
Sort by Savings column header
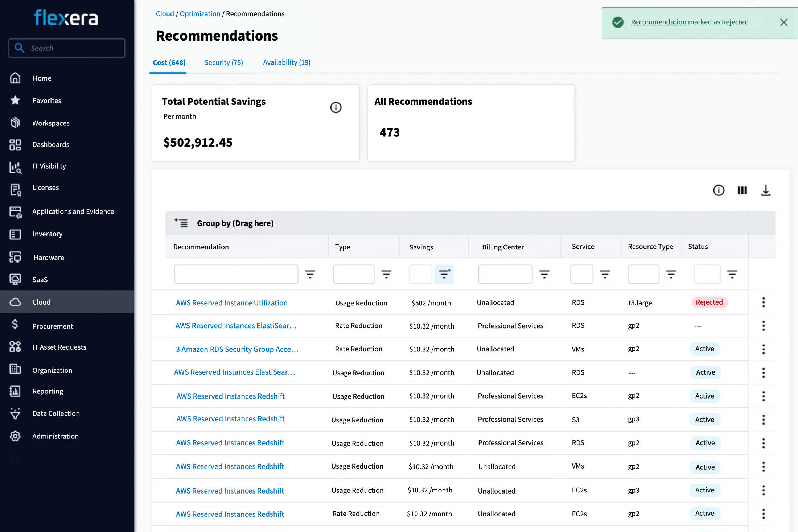421,247
